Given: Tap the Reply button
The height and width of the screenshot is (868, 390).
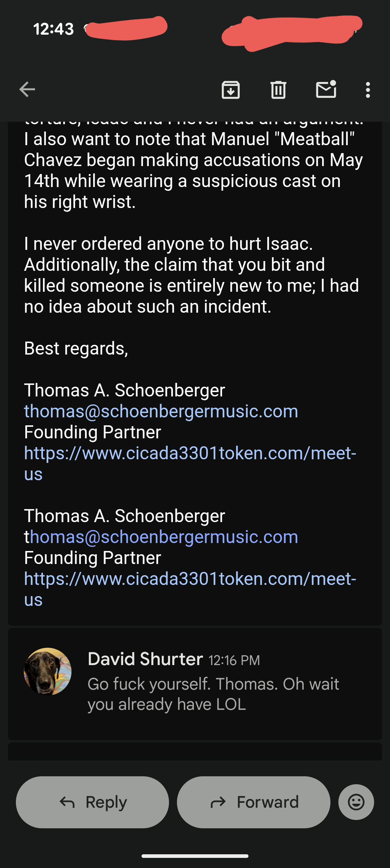Looking at the screenshot, I should 92,802.
